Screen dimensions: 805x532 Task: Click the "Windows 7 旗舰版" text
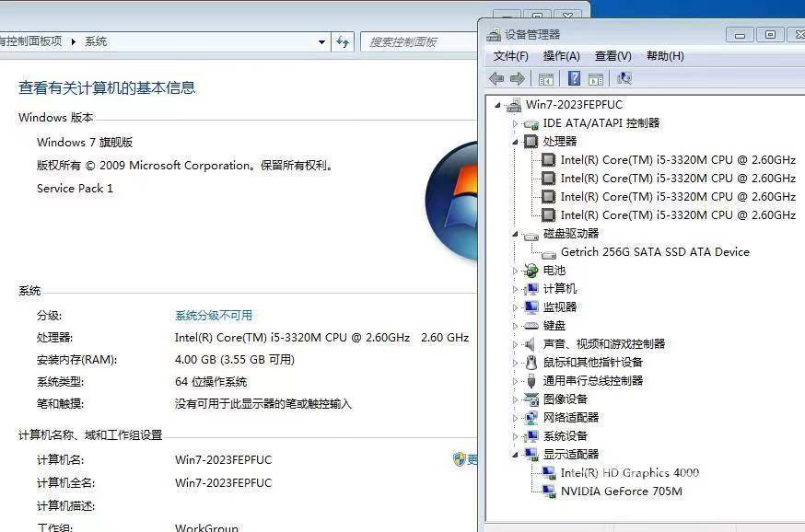coord(85,142)
